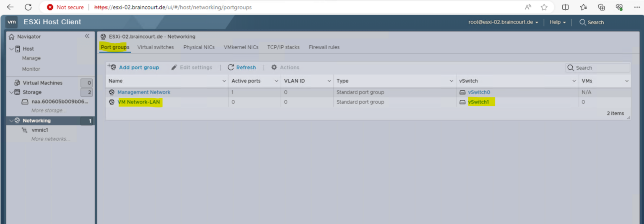
Task: Click the Actions gear icon
Action: pos(274,67)
